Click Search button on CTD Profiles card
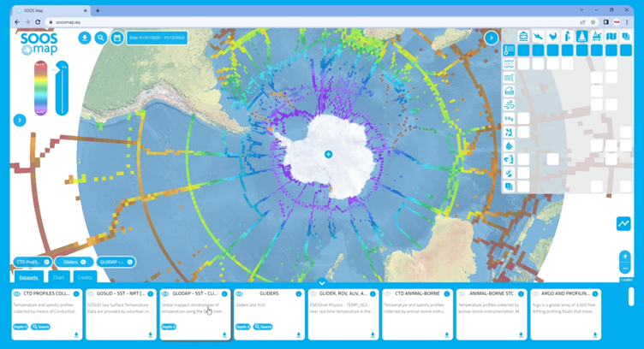Image resolution: width=644 pixels, height=349 pixels. click(41, 327)
